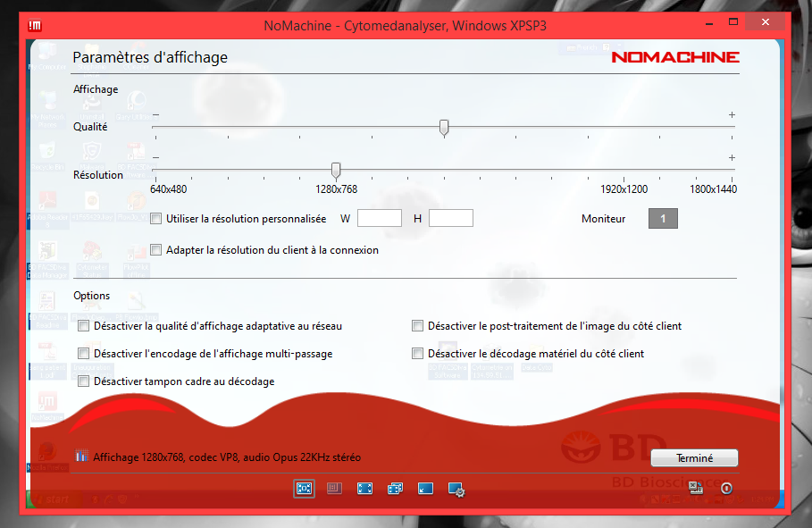Check 'Adapter la résolution du client à la connexion'

coord(155,250)
